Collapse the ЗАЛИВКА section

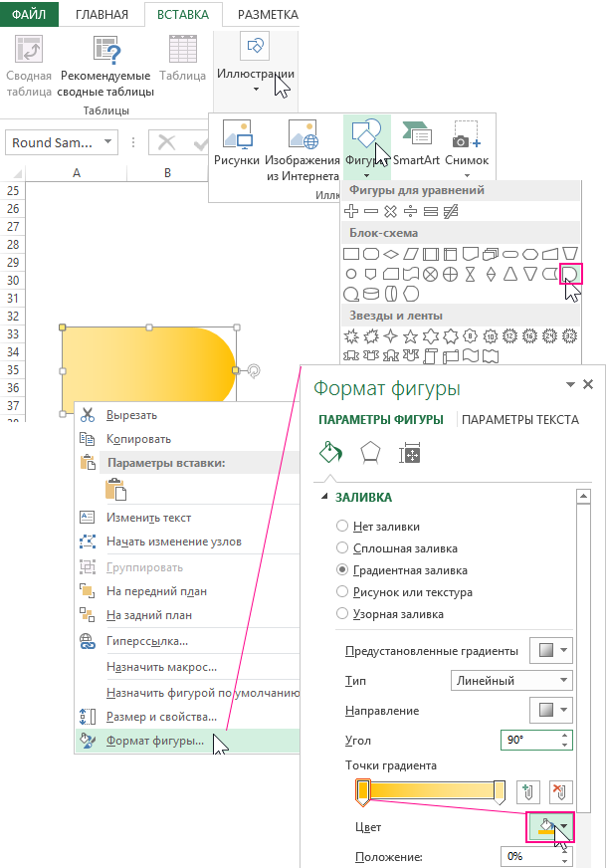coord(324,497)
